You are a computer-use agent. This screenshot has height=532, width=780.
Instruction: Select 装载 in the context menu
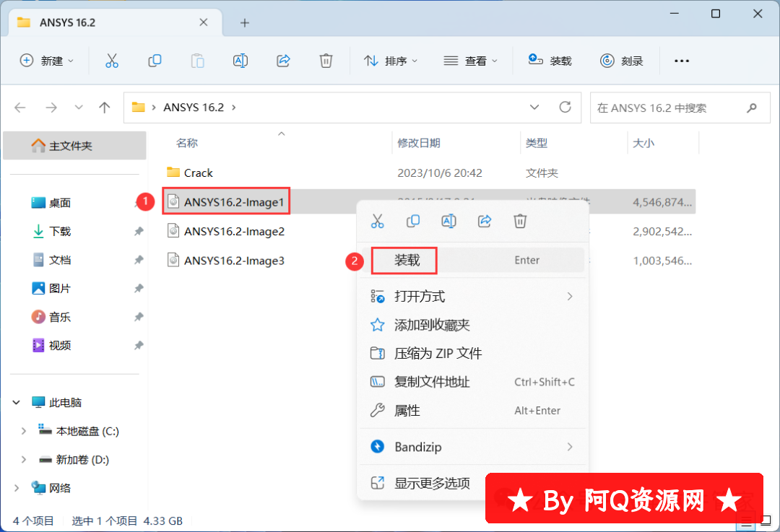coord(407,260)
